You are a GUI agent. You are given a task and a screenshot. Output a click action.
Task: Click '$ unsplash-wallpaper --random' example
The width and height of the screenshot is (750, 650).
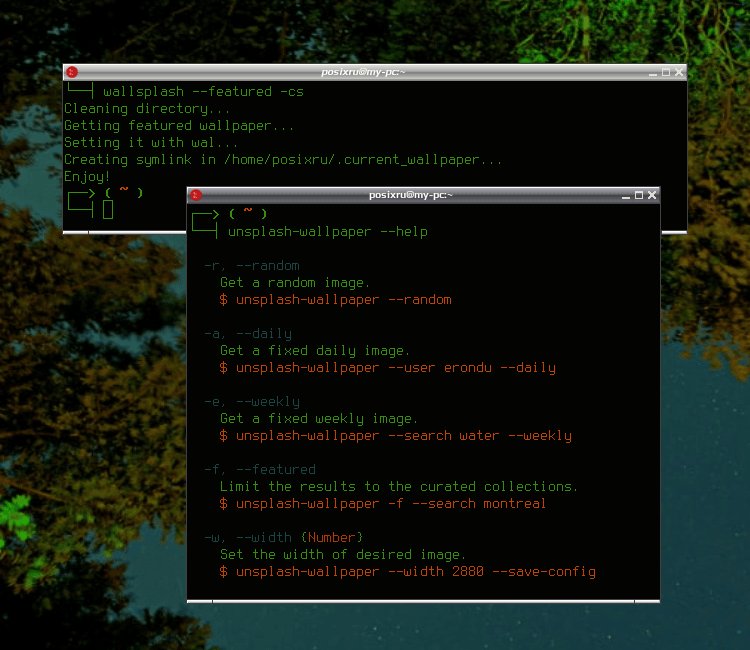(x=335, y=300)
